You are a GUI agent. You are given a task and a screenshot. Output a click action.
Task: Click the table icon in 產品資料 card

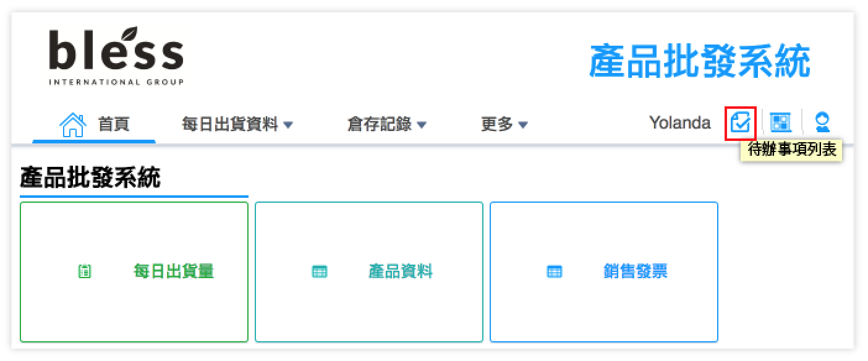click(320, 271)
